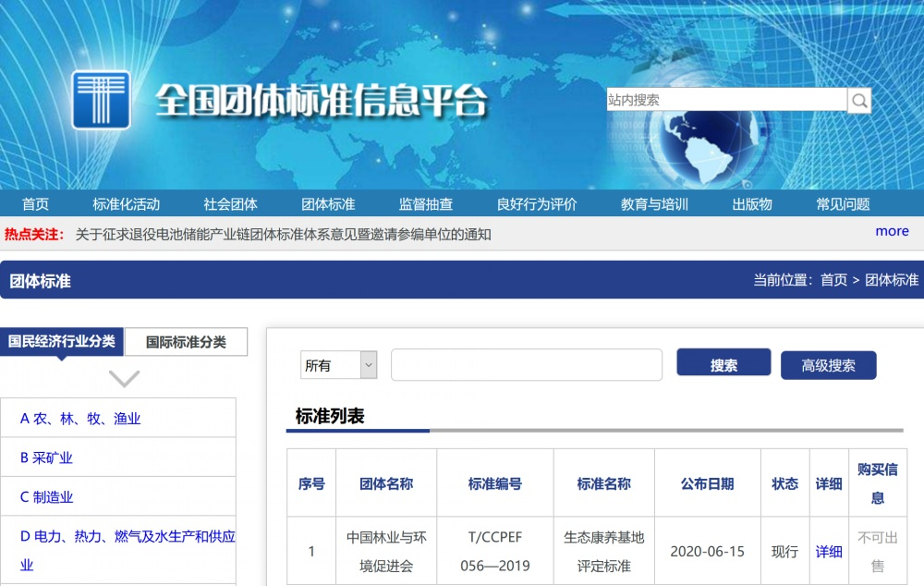The width and height of the screenshot is (924, 586).
Task: Open the 监督抽查 menu item
Action: pyautogui.click(x=426, y=204)
